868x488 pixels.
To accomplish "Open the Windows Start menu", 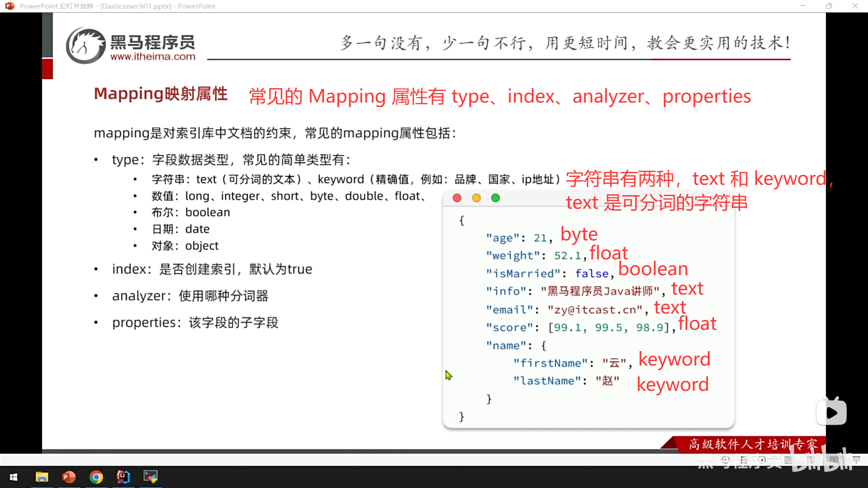I will pyautogui.click(x=14, y=477).
